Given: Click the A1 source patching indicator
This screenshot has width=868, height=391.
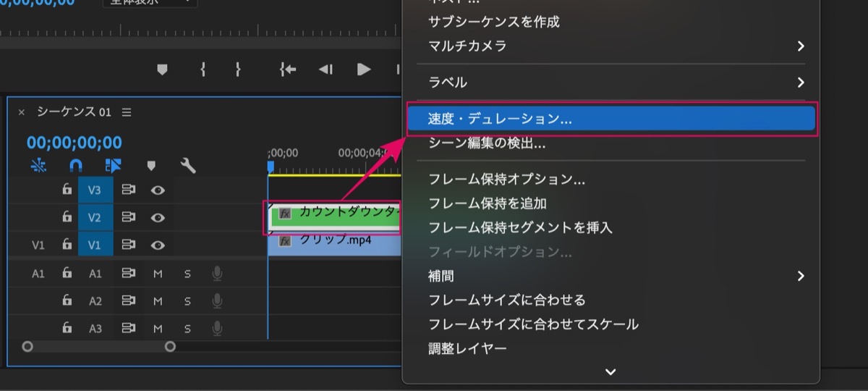Looking at the screenshot, I should 38,274.
